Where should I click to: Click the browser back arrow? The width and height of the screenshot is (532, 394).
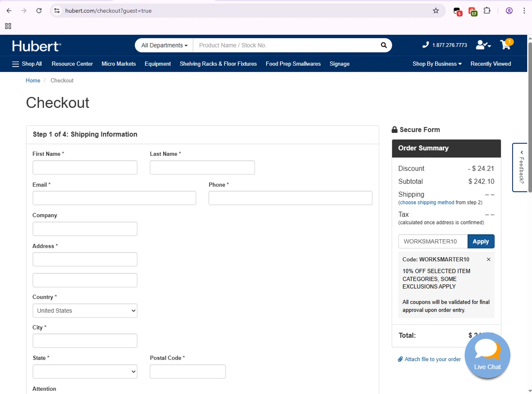[x=9, y=11]
